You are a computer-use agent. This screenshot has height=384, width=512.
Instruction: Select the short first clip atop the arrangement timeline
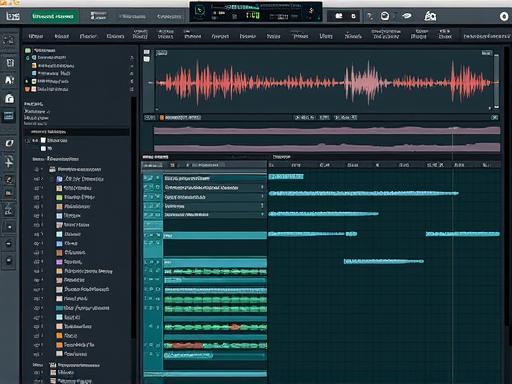point(286,176)
